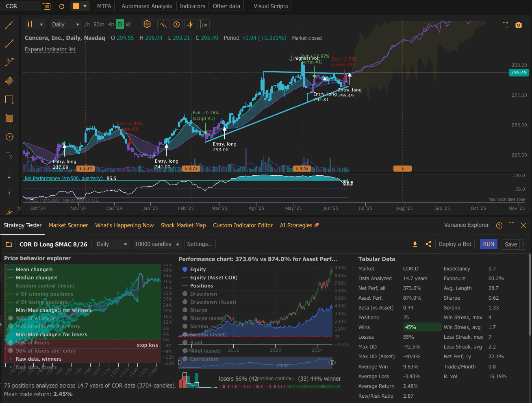The height and width of the screenshot is (403, 532).
Task: Expand the left drawing toolbar chevron
Action: [18, 208]
